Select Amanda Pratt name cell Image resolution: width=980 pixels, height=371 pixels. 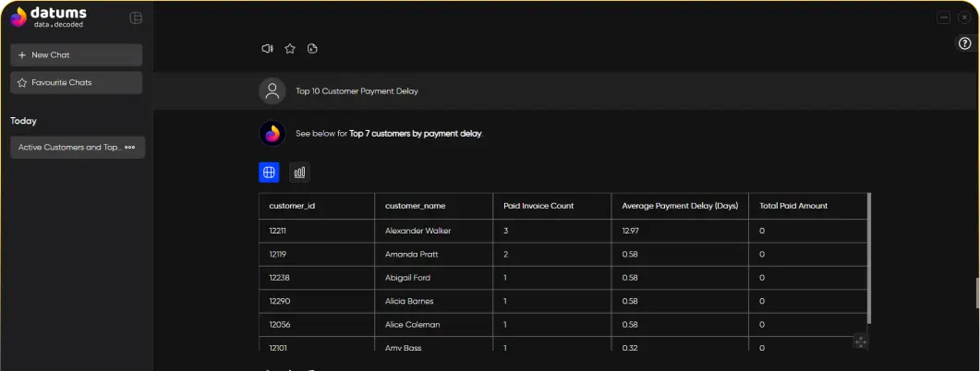click(433, 255)
